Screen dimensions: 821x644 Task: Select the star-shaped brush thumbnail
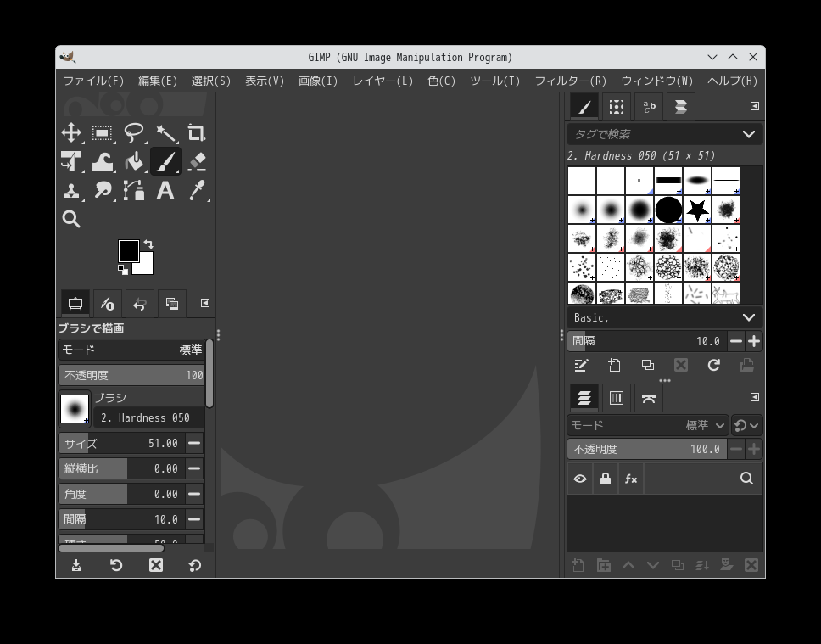697,210
